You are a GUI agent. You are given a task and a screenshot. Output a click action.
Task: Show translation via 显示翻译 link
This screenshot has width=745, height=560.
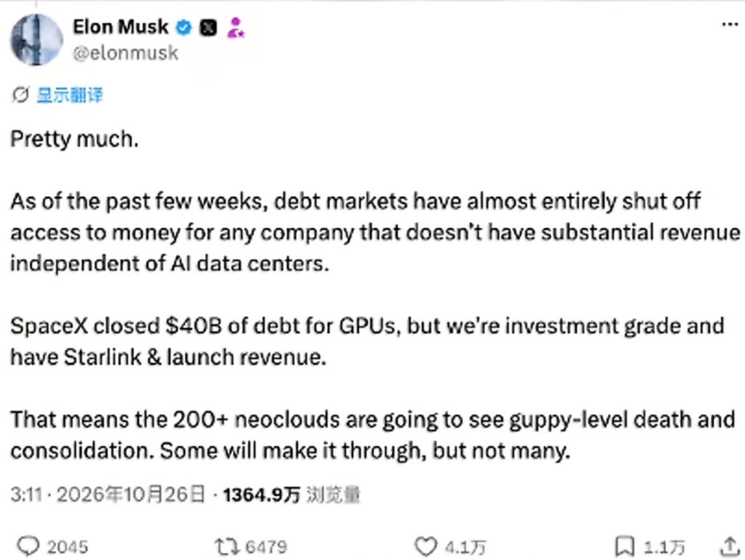[x=70, y=95]
